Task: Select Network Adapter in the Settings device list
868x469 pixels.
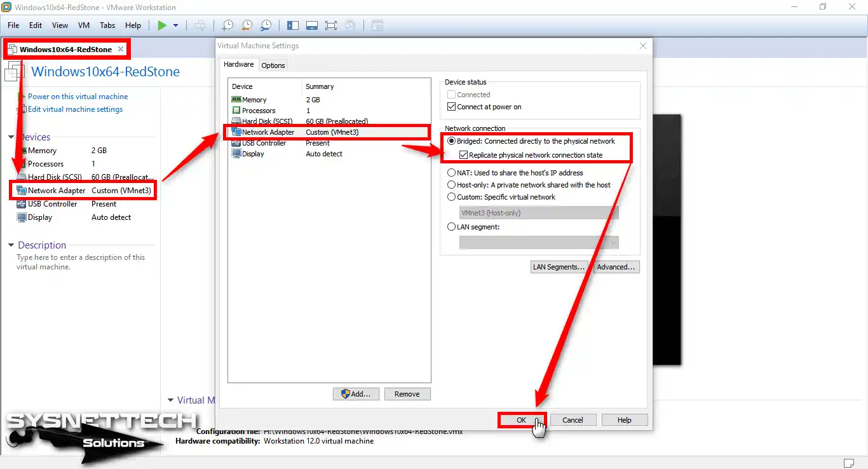Action: pyautogui.click(x=329, y=132)
